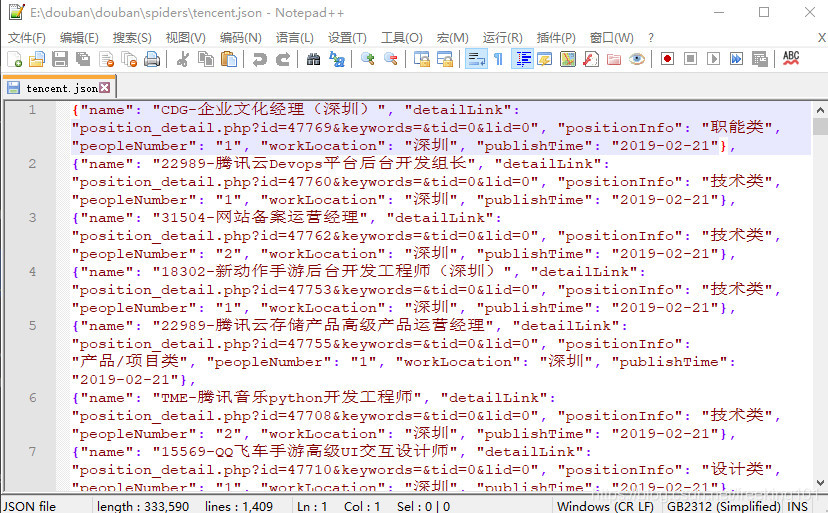Open the Function List icon

tap(590, 59)
